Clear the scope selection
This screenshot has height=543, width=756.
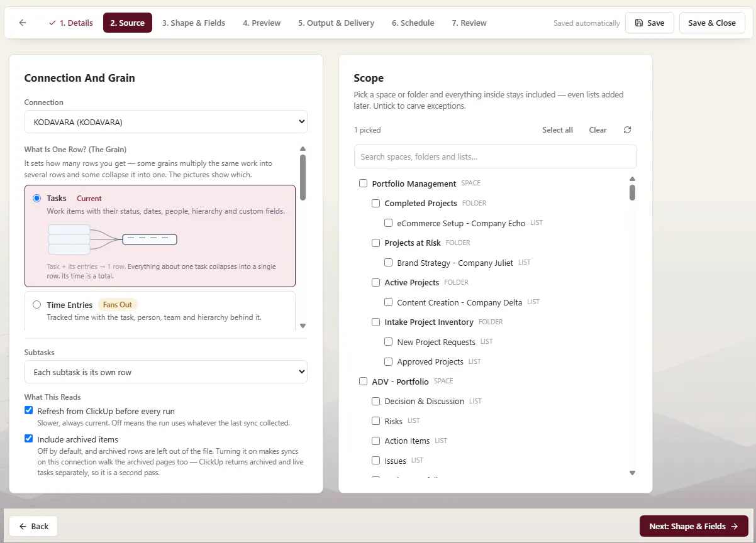pos(598,130)
